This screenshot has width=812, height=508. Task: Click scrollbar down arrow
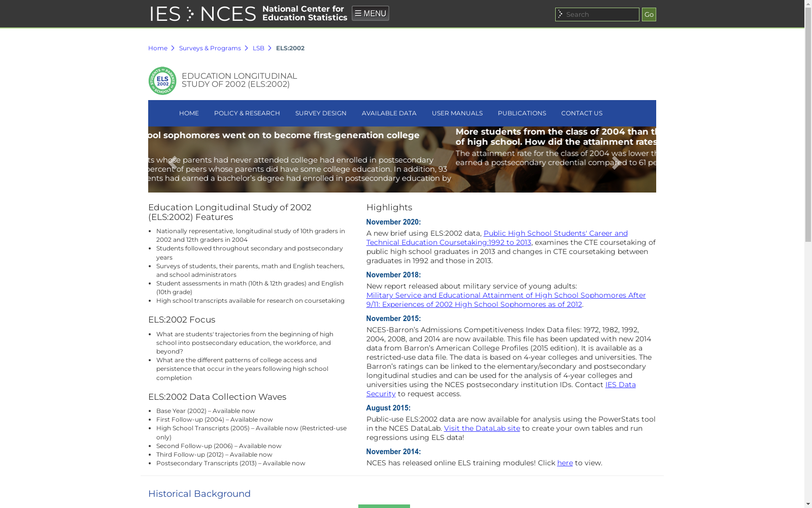tap(808, 504)
